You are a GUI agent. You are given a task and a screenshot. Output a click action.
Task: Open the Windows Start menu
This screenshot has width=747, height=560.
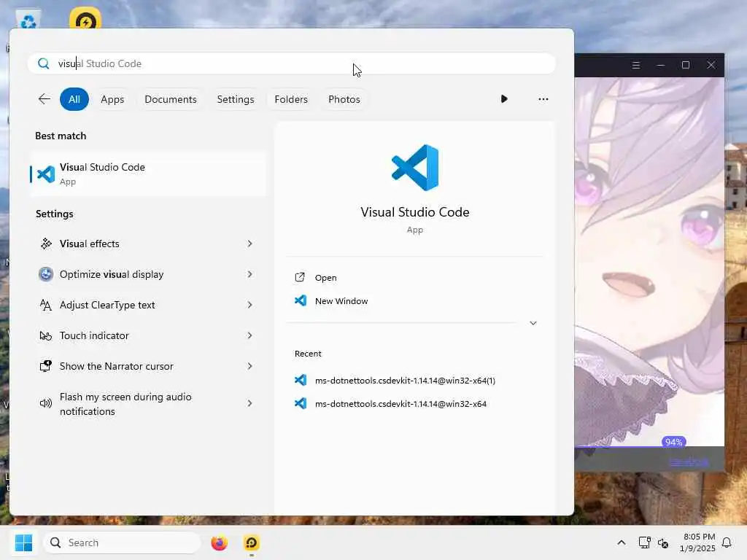(23, 542)
